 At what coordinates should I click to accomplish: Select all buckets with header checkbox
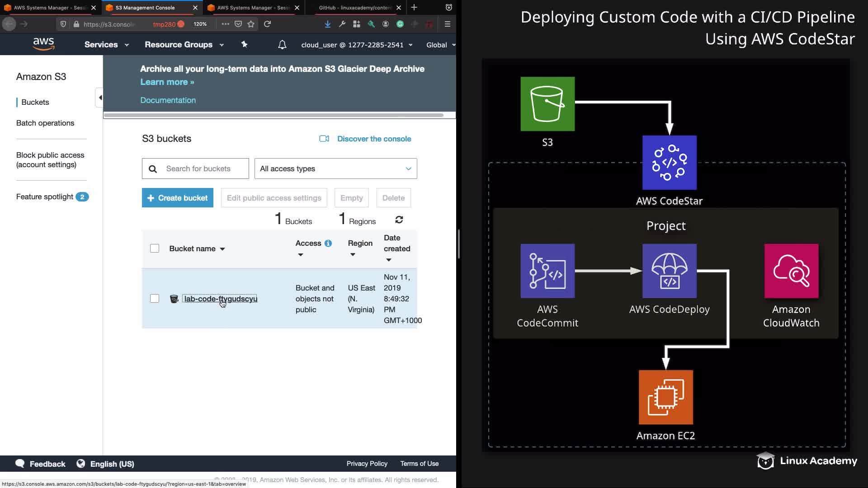155,249
